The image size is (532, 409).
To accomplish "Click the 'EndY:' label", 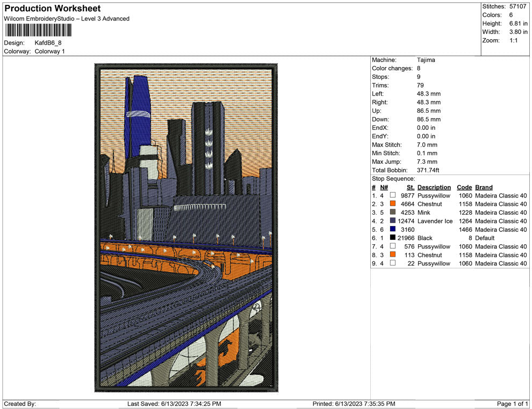I will coord(380,136).
